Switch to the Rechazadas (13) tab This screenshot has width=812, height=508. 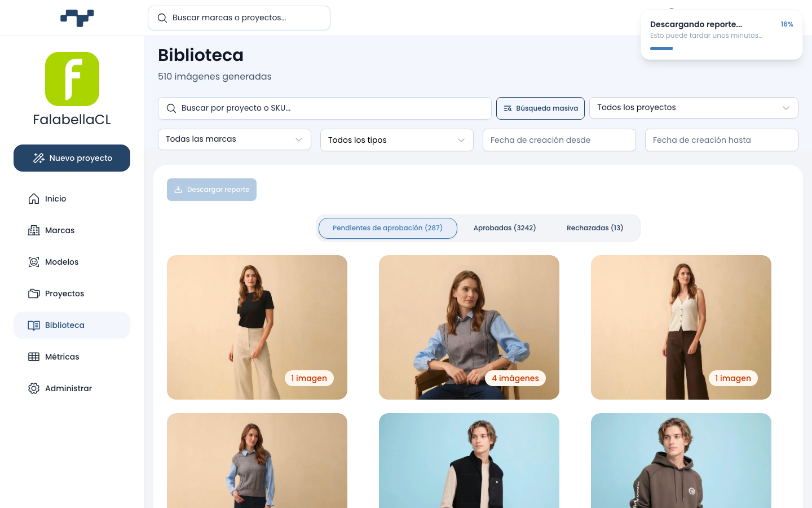[x=595, y=228]
